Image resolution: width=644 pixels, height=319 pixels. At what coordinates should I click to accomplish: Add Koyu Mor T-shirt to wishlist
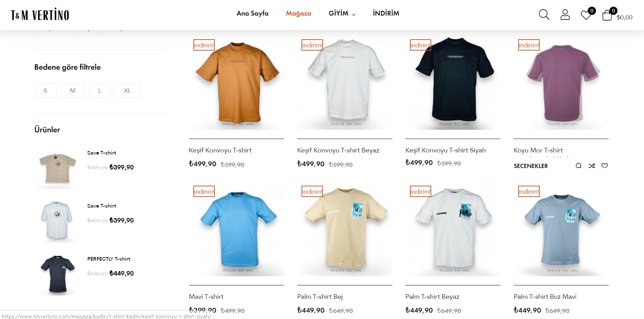click(605, 166)
